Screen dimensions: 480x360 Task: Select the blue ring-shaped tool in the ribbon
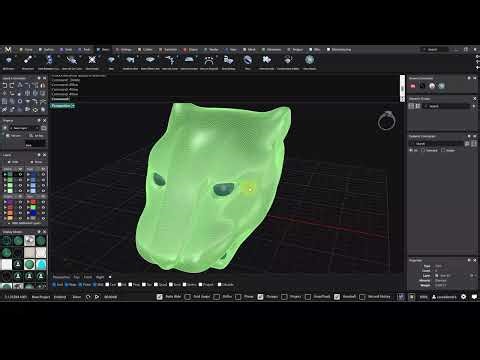coord(247,60)
